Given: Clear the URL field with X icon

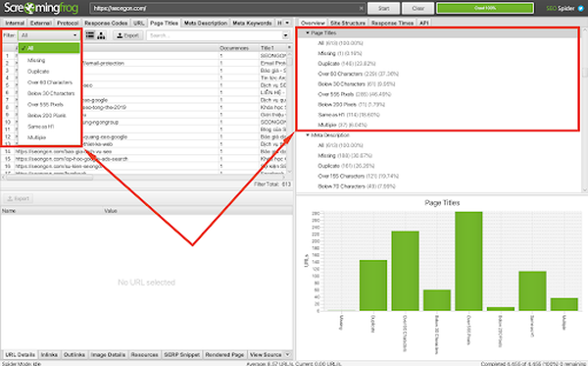Looking at the screenshot, I should pos(361,8).
